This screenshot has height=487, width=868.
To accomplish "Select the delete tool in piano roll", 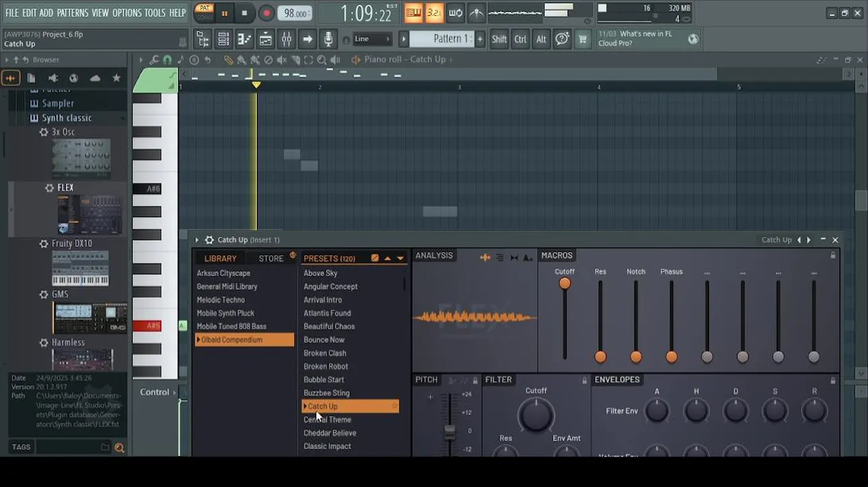I will coord(268,60).
